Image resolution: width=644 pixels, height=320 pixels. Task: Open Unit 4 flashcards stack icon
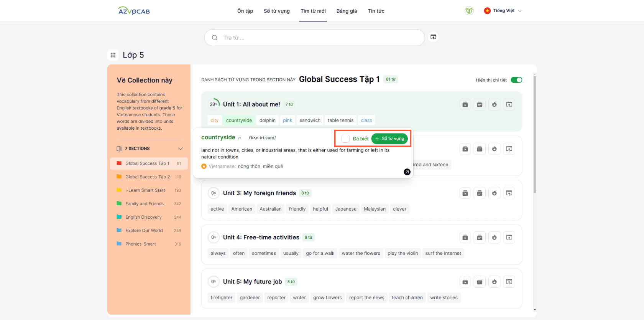point(480,238)
